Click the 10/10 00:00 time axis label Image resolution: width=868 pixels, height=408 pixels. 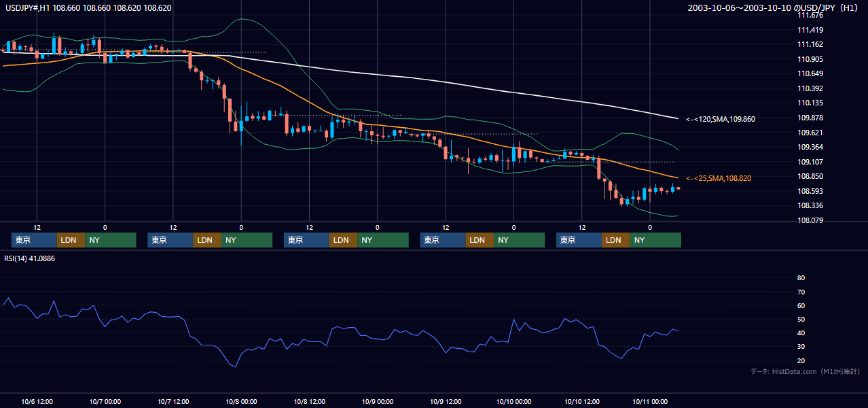513,401
